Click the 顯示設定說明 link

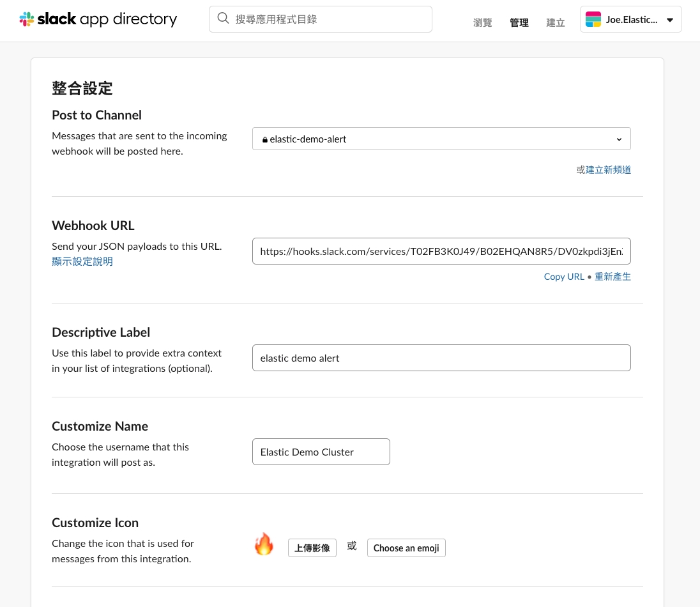(82, 261)
